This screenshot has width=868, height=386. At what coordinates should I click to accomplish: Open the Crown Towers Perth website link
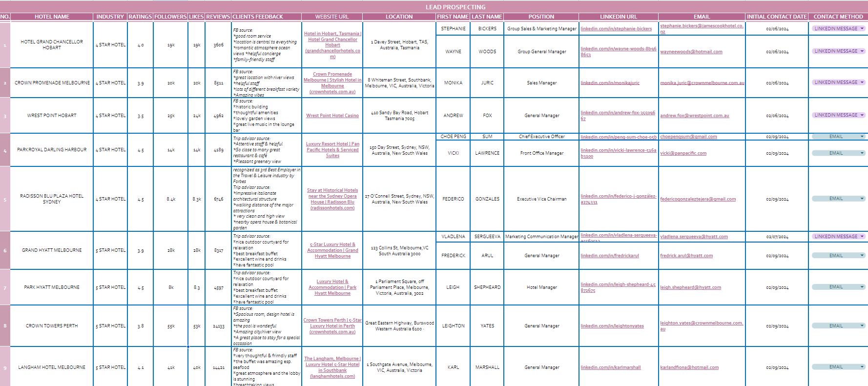(332, 326)
